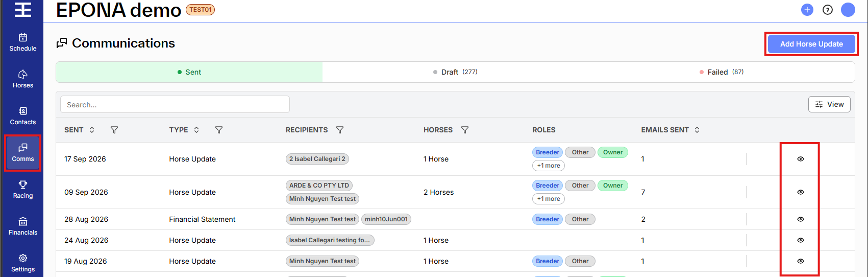The height and width of the screenshot is (277, 868).
Task: Click the eye icon for 19 Aug 2026 row
Action: [801, 261]
